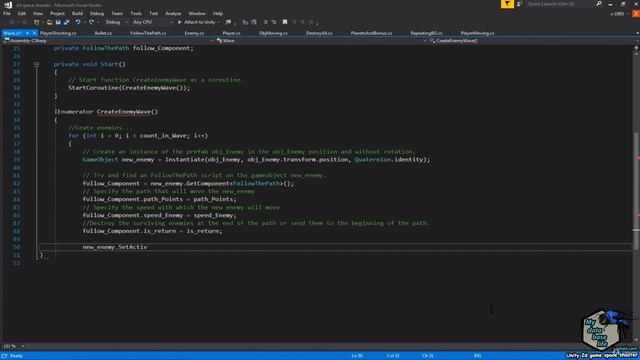The width and height of the screenshot is (640, 360).
Task: Switch to the PlanetsAndBonus.cs tab
Action: [x=371, y=33]
